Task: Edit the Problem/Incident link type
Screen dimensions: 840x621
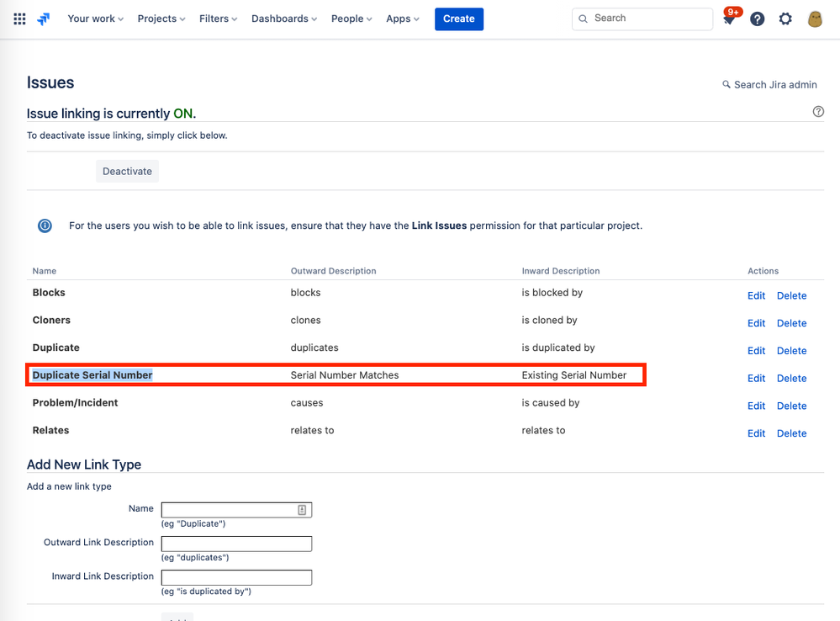Action: [x=756, y=406]
